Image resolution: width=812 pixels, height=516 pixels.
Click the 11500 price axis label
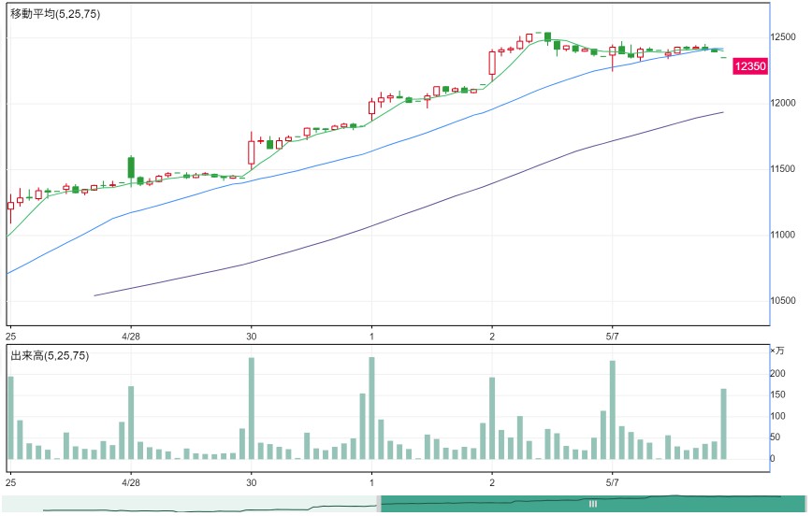click(783, 168)
